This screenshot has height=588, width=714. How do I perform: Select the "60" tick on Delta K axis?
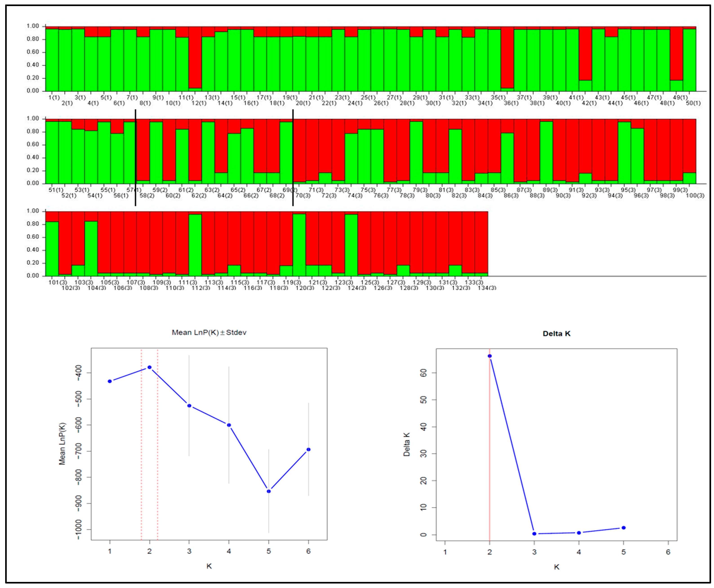coord(424,373)
